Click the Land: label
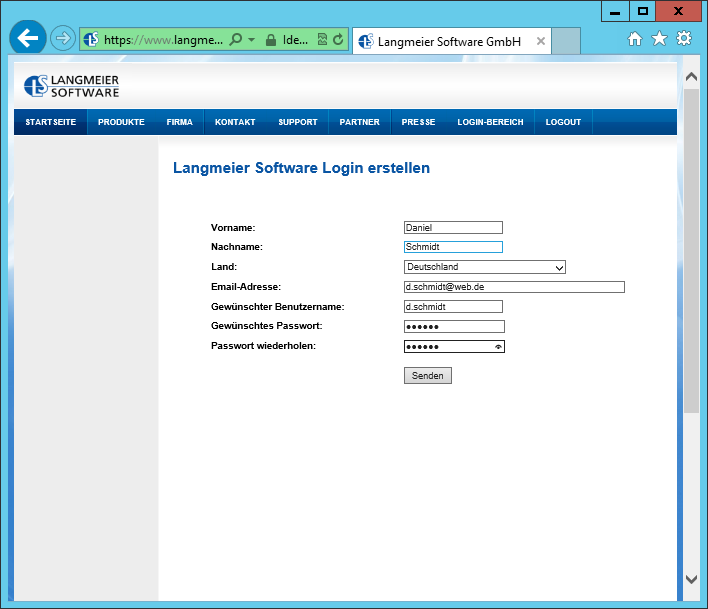This screenshot has width=708, height=609. [224, 267]
